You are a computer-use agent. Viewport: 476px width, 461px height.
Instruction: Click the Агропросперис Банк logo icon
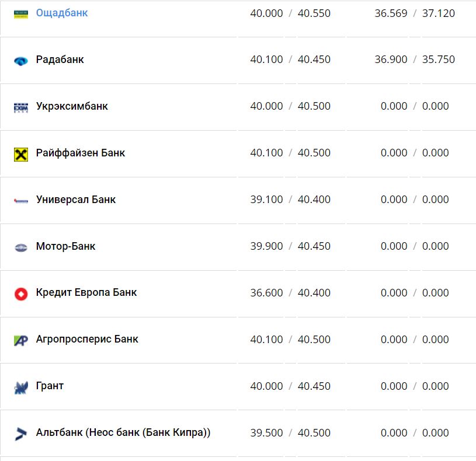21,341
